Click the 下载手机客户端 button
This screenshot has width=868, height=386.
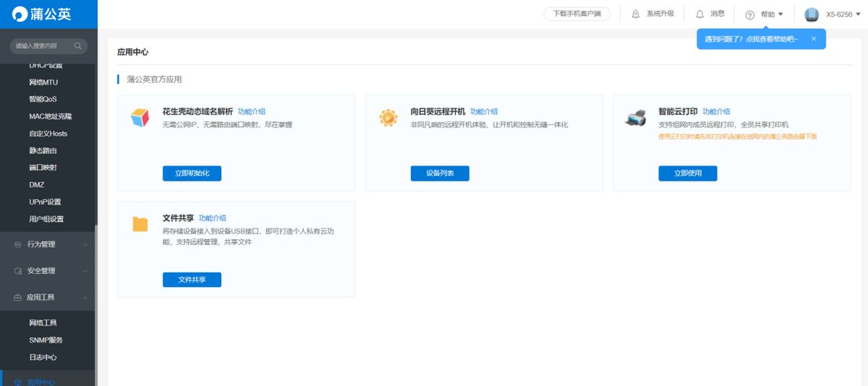[x=576, y=14]
